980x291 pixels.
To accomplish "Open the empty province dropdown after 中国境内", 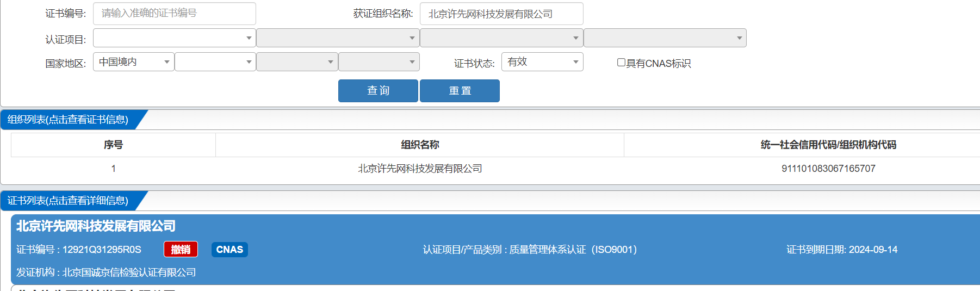I will tap(215, 62).
